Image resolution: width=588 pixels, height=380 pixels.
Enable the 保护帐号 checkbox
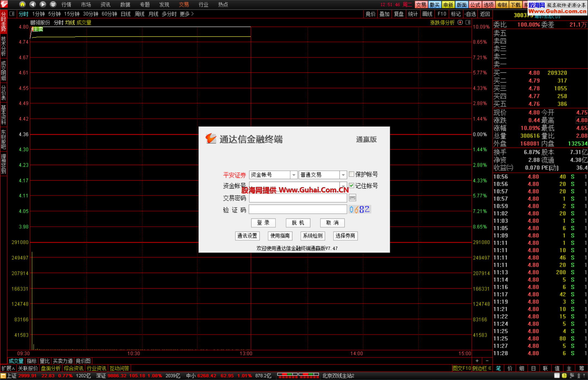[351, 174]
